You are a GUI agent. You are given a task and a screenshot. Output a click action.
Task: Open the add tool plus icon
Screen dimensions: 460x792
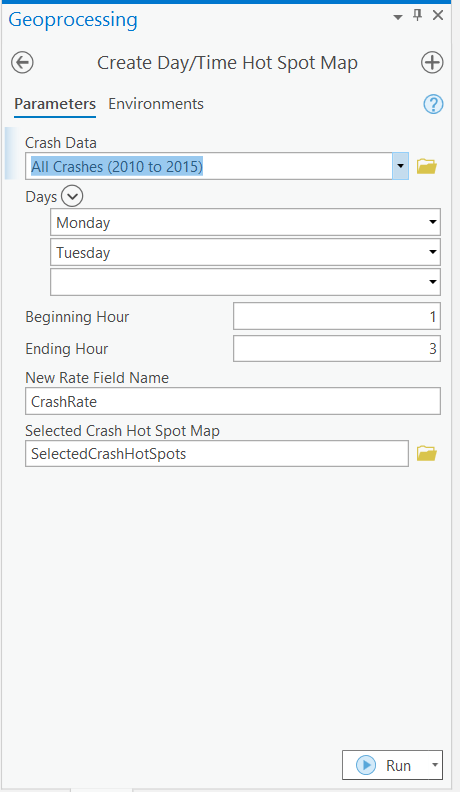pyautogui.click(x=432, y=63)
